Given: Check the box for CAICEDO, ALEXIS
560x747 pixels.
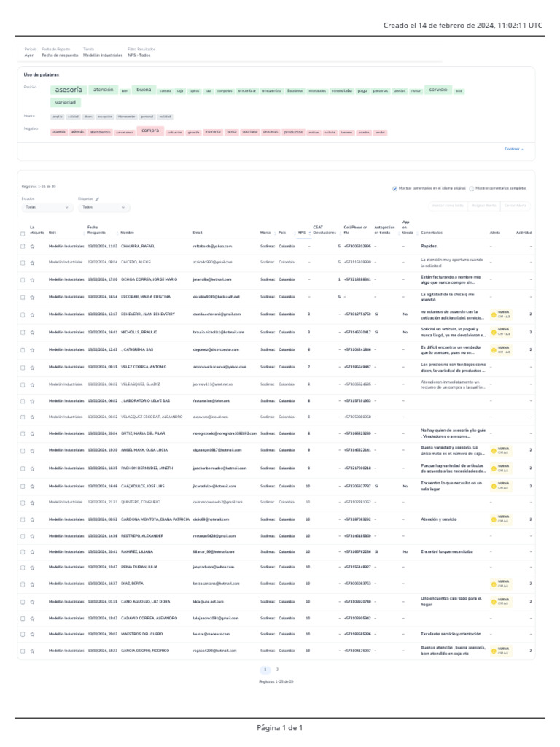Looking at the screenshot, I should pos(23,263).
